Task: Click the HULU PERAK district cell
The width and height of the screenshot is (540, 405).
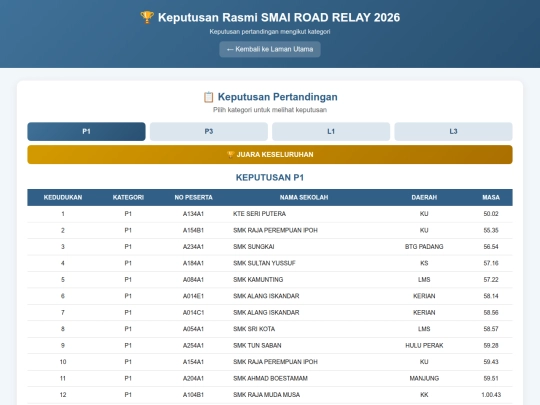Action: [424, 346]
